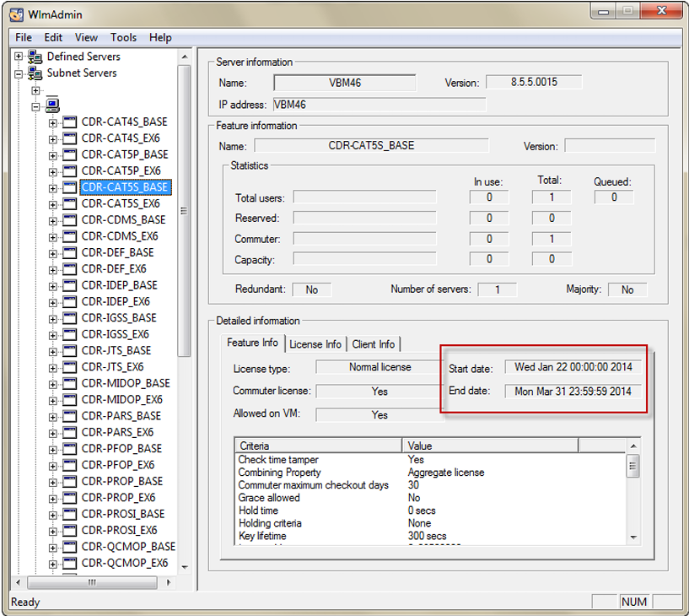This screenshot has width=689, height=616.
Task: Click the CDR-IGSS_BASE feature icon
Action: (69, 318)
